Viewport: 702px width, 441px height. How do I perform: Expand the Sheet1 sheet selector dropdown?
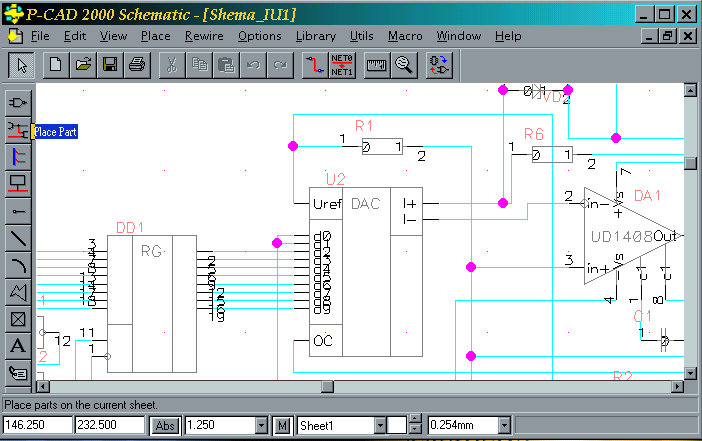click(380, 425)
